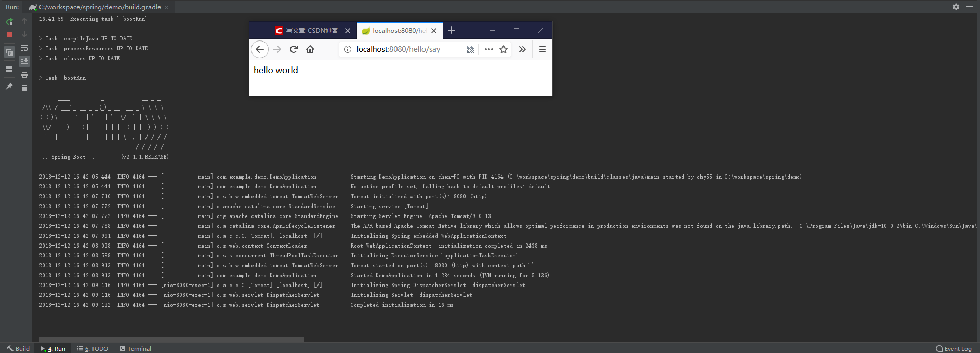Go forward in the browser
The width and height of the screenshot is (980, 353).
pyautogui.click(x=277, y=49)
